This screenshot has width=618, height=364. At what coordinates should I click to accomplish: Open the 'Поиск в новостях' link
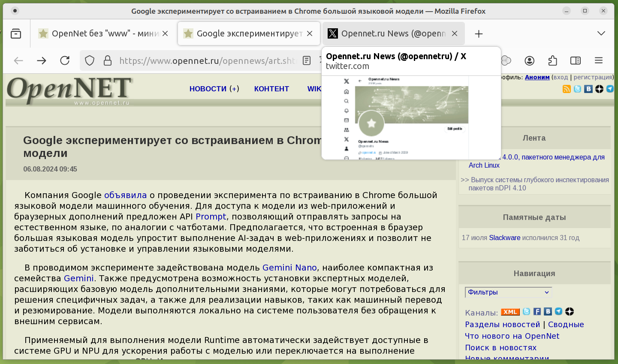[x=501, y=348]
